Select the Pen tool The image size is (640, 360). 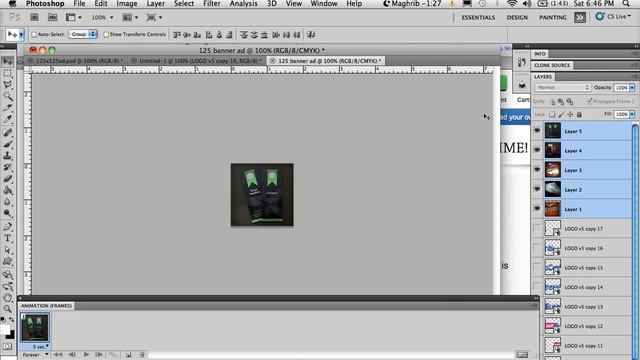pyautogui.click(x=7, y=227)
